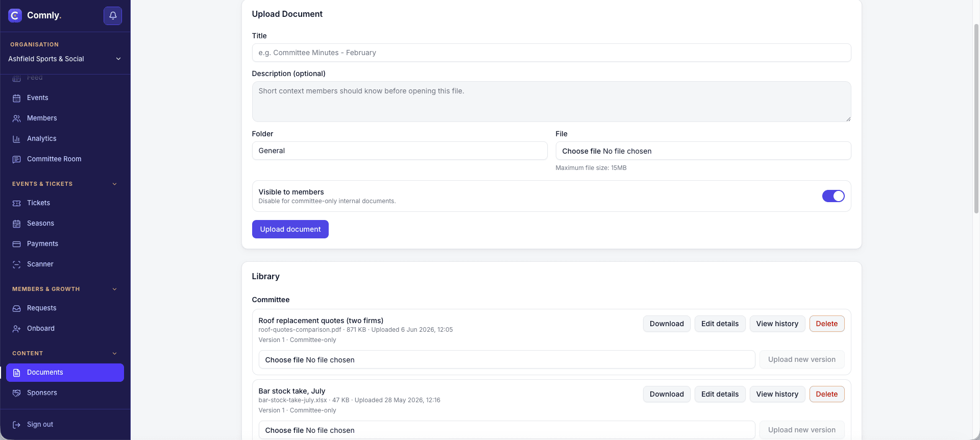Viewport: 980px width, 440px height.
Task: Click the Sign out arrow icon
Action: tap(16, 425)
